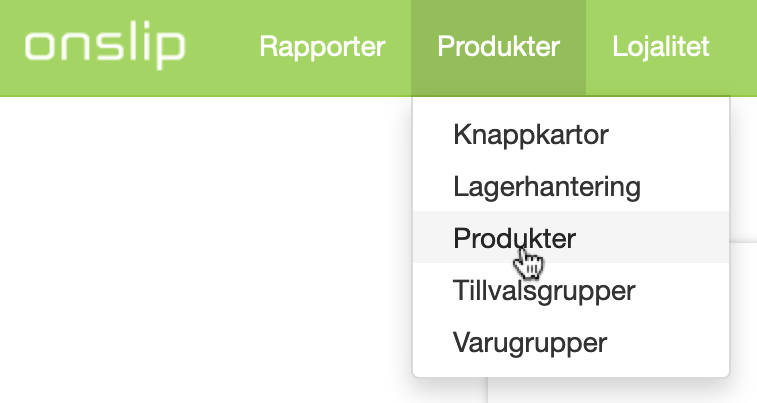Open the Knappkartor page link

pyautogui.click(x=531, y=134)
